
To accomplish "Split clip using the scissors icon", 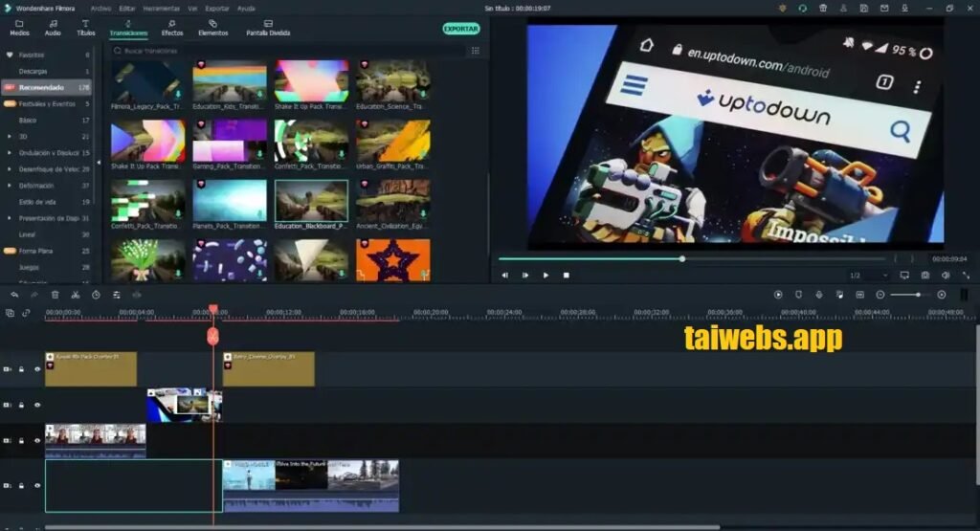I will [75, 295].
